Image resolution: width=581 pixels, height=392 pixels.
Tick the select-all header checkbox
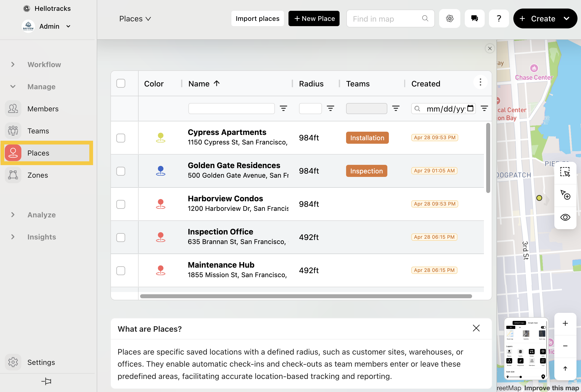(x=121, y=83)
